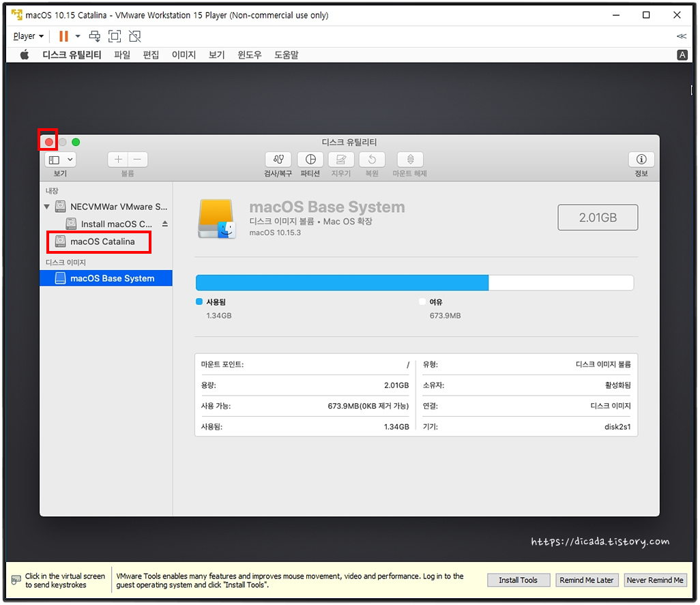Click the 2.01GB capacity box
700x605 pixels.
click(598, 218)
